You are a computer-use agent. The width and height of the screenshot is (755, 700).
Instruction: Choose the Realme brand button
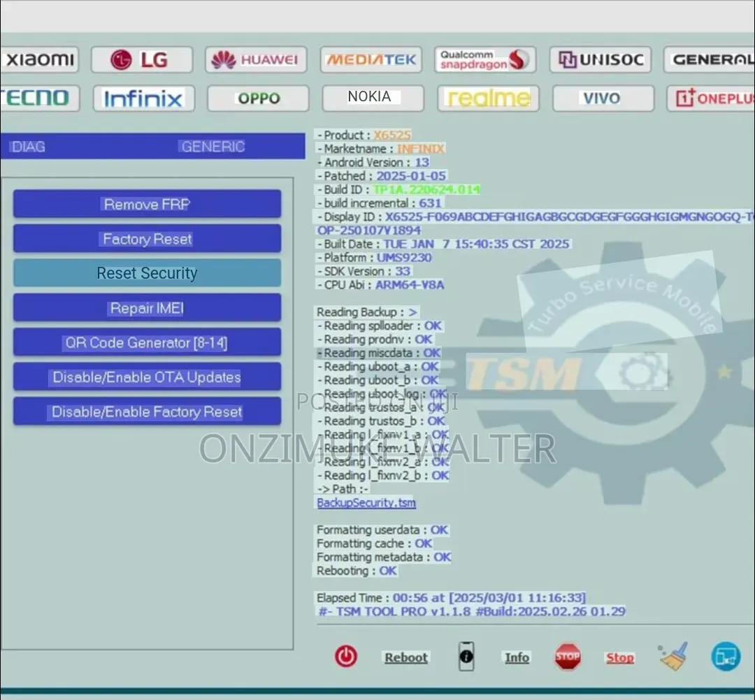[x=488, y=98]
